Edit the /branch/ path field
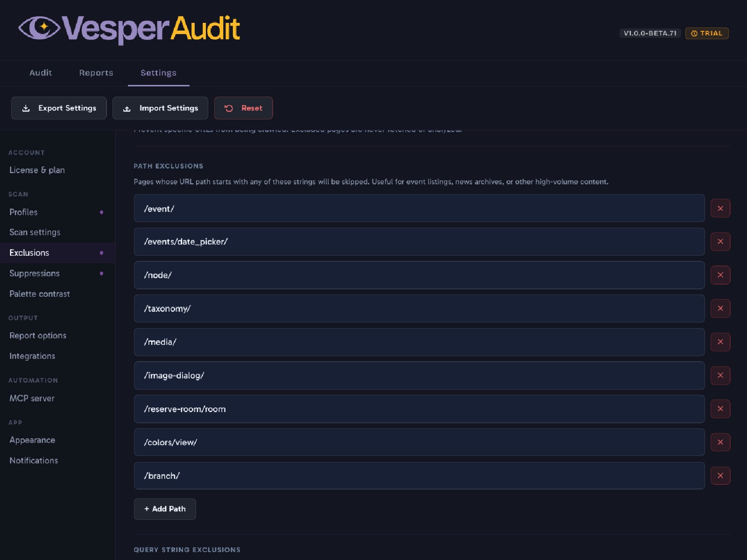 pyautogui.click(x=419, y=476)
